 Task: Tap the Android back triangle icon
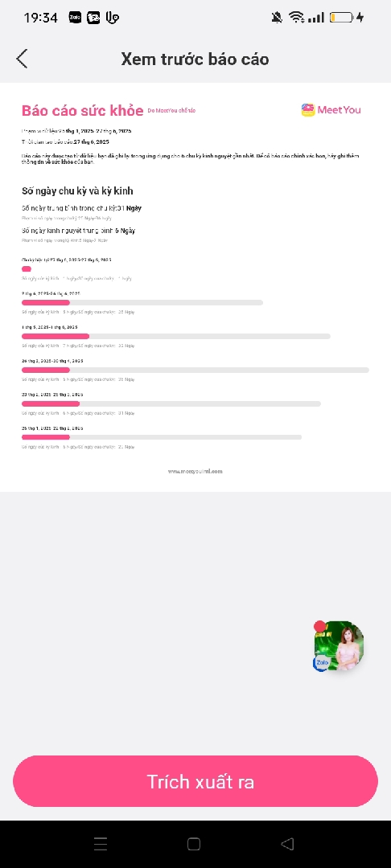pos(287,844)
